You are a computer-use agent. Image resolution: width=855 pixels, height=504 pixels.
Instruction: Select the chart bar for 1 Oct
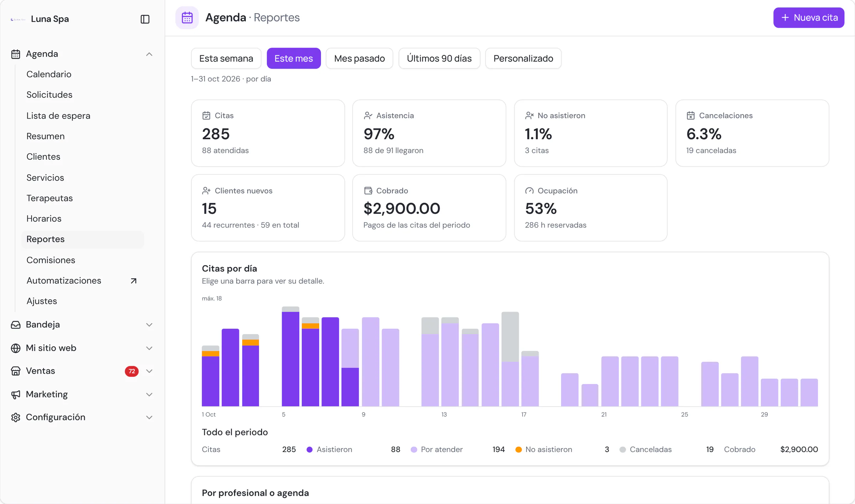[x=211, y=376]
